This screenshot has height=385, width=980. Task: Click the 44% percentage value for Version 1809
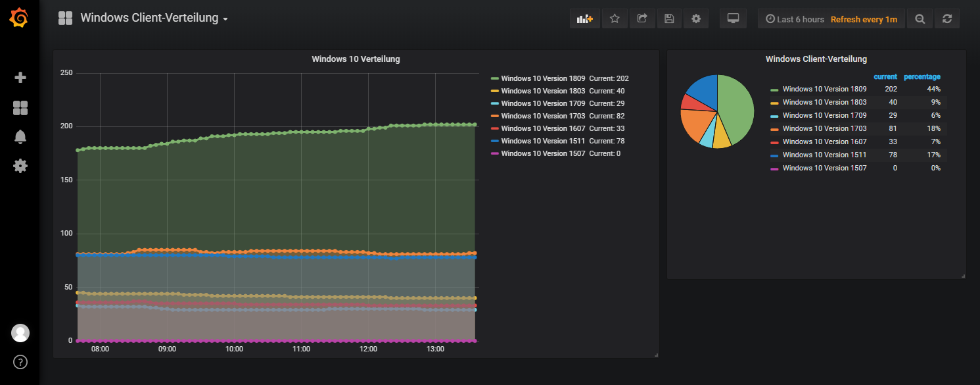(x=933, y=89)
